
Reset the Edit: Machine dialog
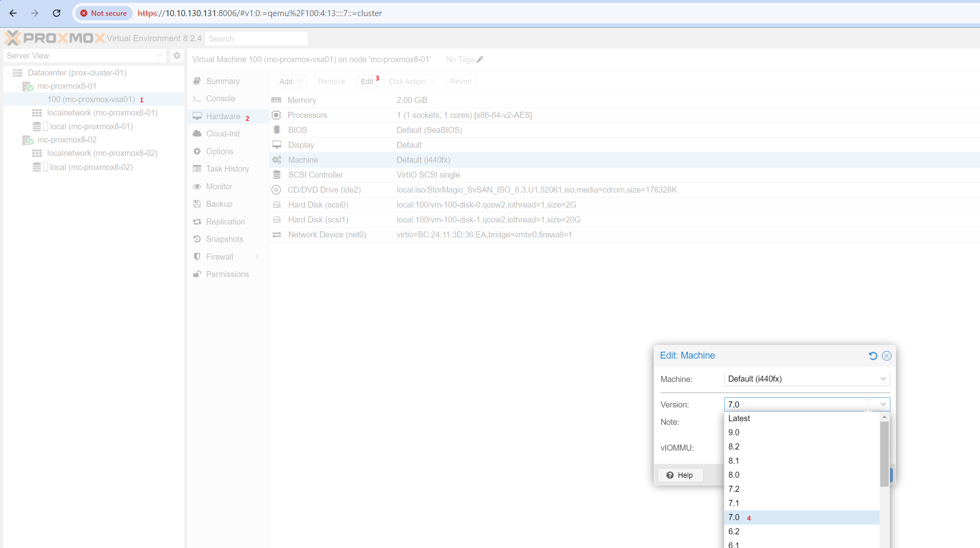873,356
